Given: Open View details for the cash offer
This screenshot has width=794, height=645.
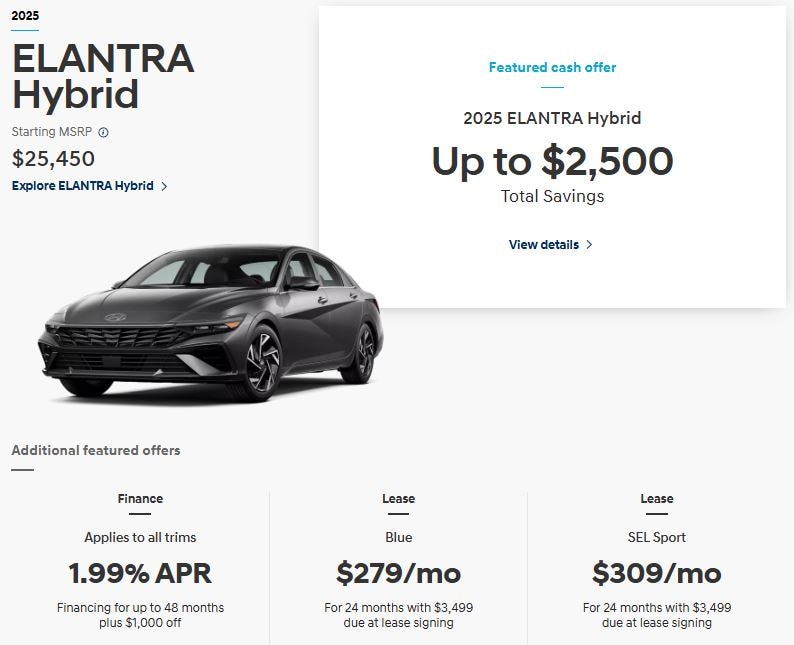Looking at the screenshot, I should point(543,245).
